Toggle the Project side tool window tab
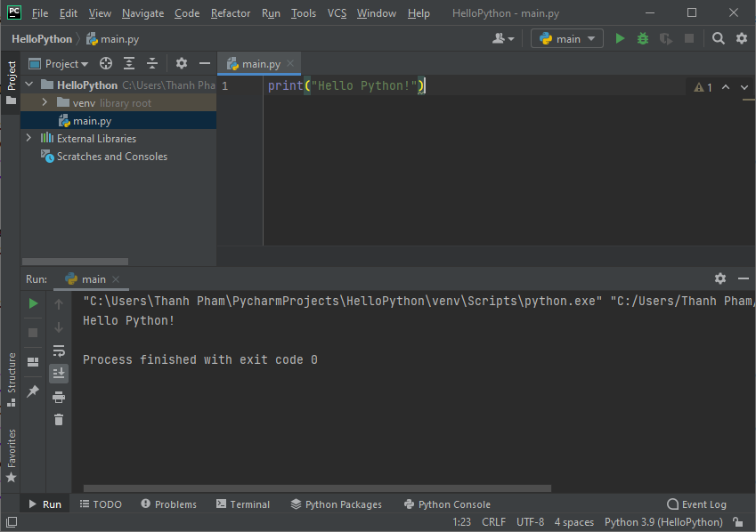 pyautogui.click(x=11, y=83)
